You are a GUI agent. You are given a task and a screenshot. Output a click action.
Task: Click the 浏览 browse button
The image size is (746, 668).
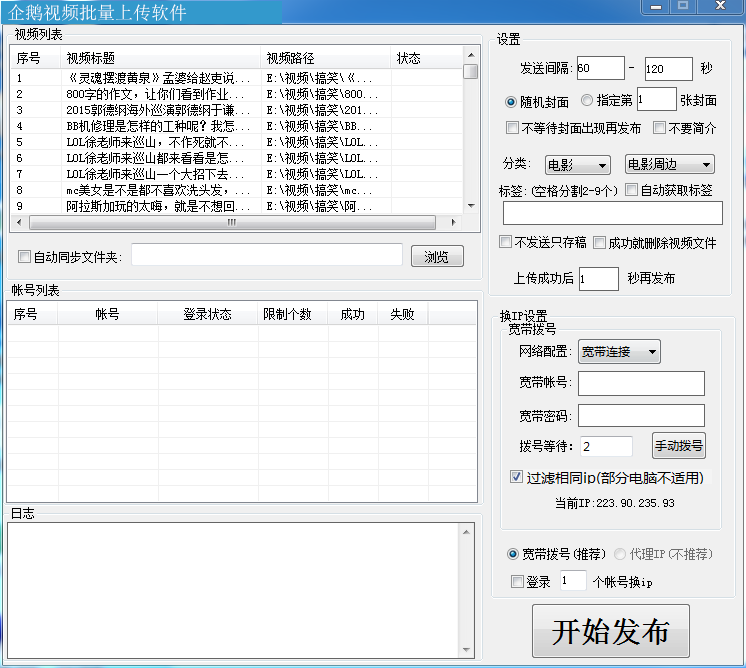pyautogui.click(x=437, y=256)
